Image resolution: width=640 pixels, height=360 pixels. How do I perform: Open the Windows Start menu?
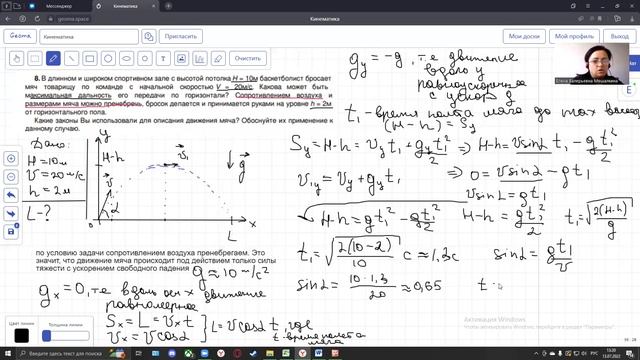[8, 353]
